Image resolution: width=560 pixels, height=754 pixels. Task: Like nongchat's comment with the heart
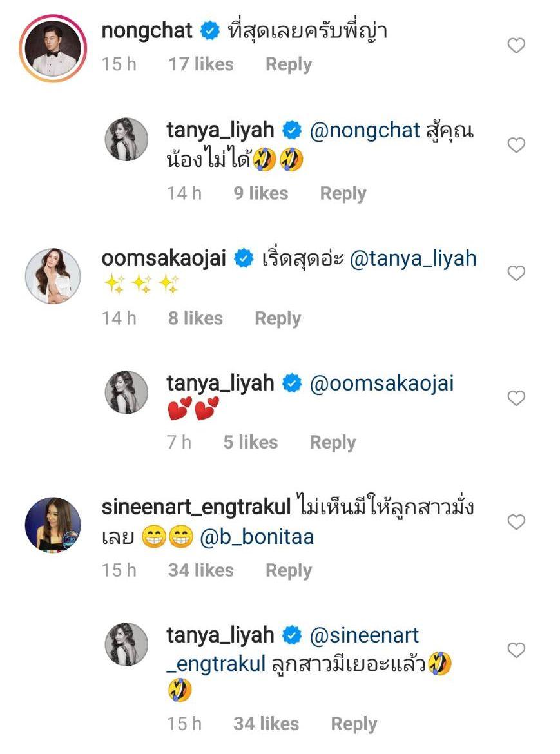pos(516,46)
